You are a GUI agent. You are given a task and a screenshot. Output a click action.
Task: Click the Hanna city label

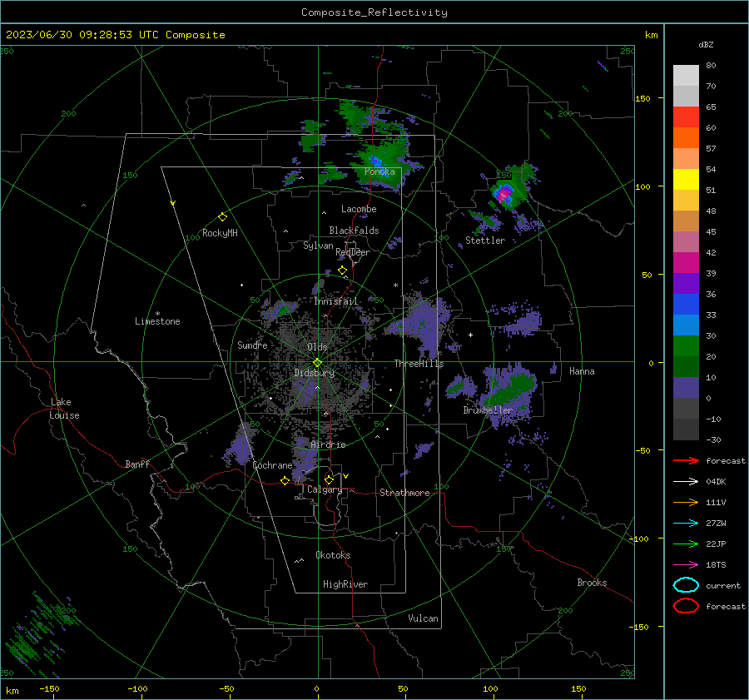[582, 371]
